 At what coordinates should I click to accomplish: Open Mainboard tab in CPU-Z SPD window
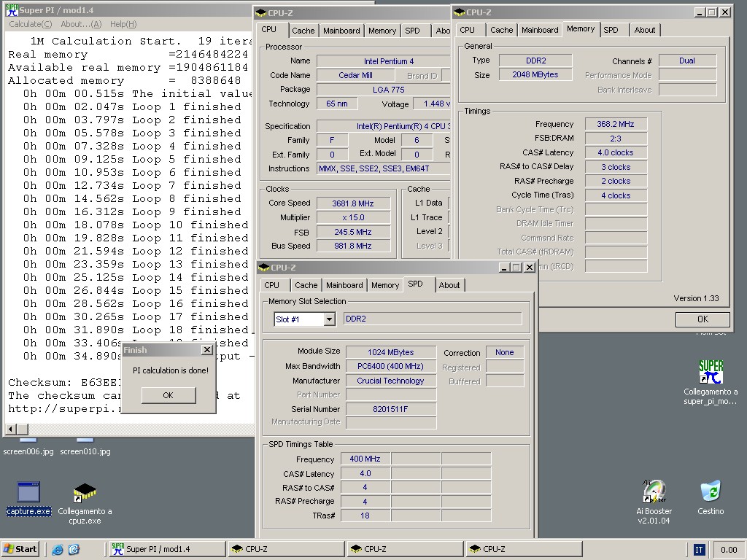pos(344,285)
